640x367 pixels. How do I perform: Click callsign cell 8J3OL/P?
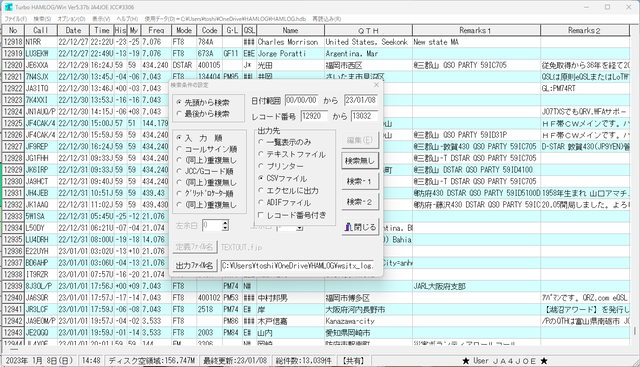40,286
